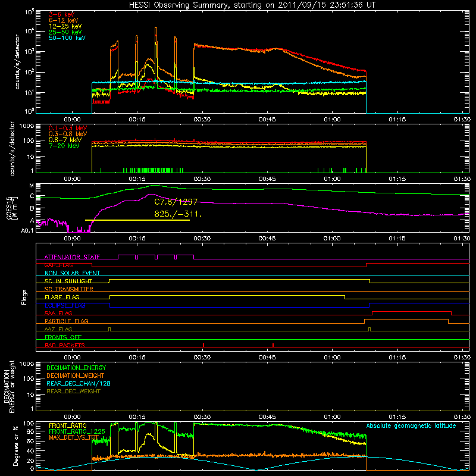Select the 25-50 keV legend label
476x476 pixels.
coord(65,32)
